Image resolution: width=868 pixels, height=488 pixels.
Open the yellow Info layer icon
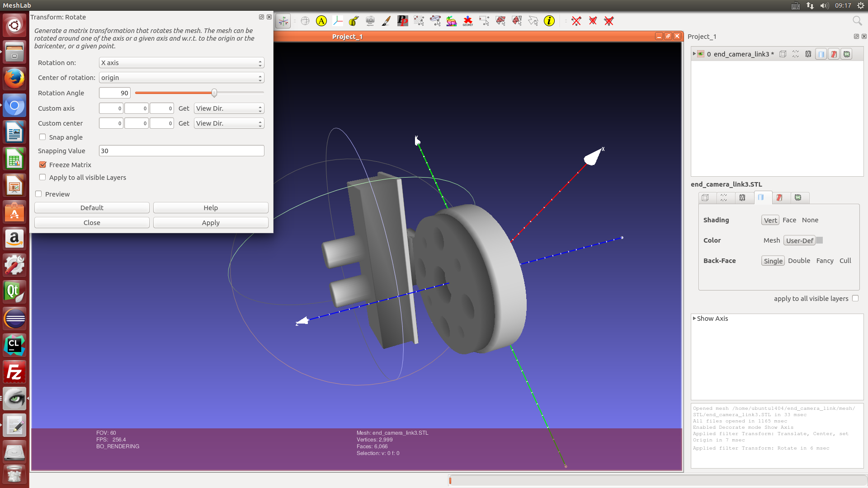pyautogui.click(x=549, y=21)
